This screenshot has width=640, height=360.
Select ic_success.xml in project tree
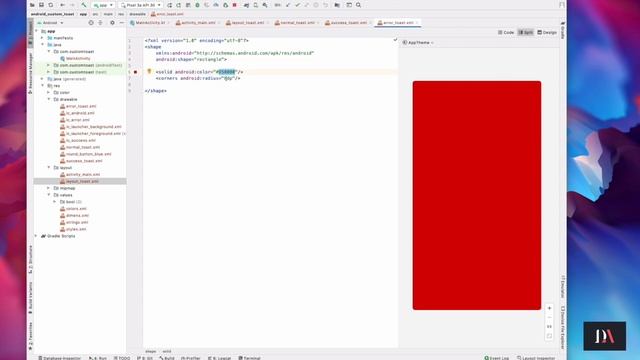point(78,140)
